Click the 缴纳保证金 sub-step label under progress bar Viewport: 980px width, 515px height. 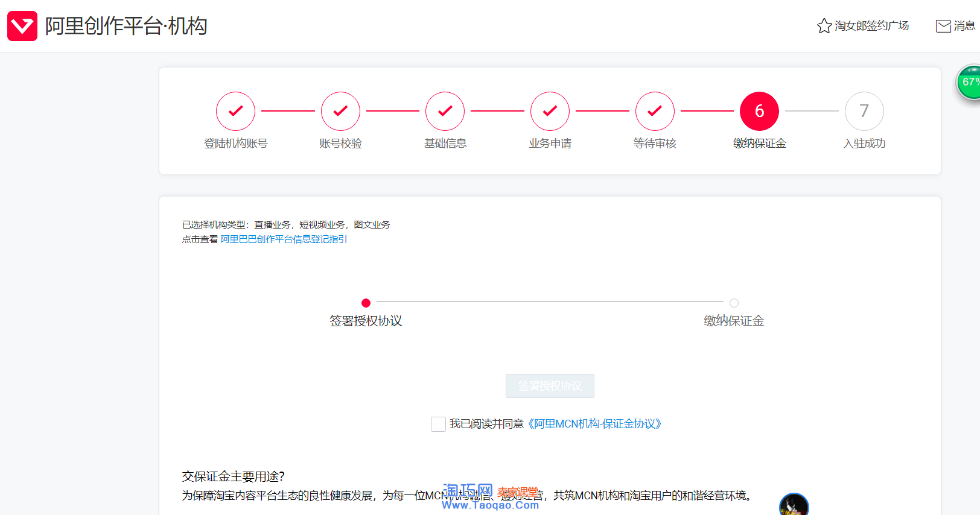click(x=734, y=321)
